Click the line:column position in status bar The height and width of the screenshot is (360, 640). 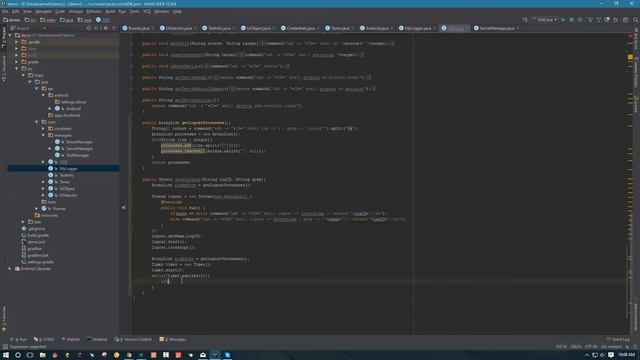[561, 347]
